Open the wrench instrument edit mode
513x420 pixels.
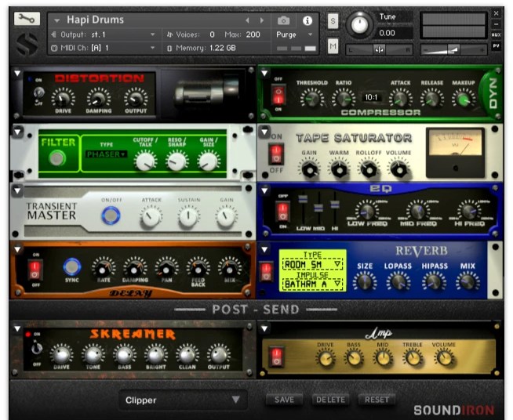click(27, 19)
